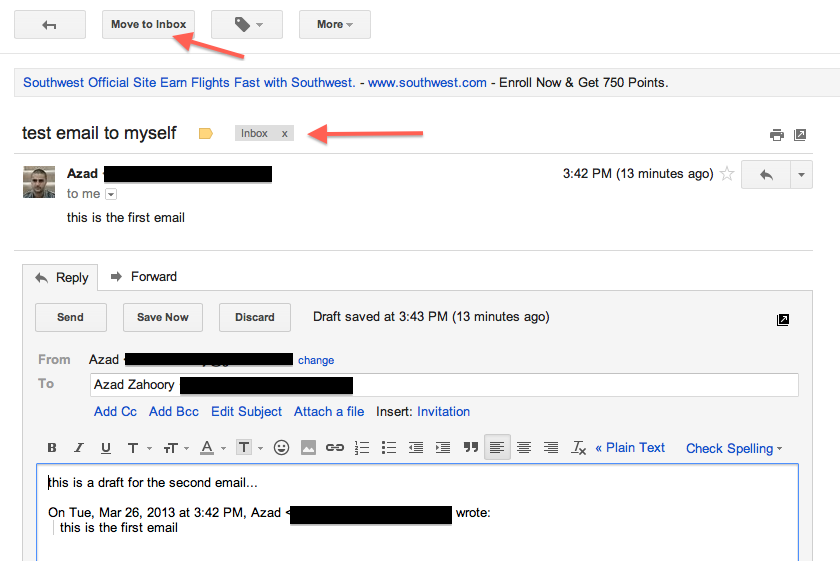Star the email from Azad
Screen dimensions: 840x561
(x=727, y=174)
